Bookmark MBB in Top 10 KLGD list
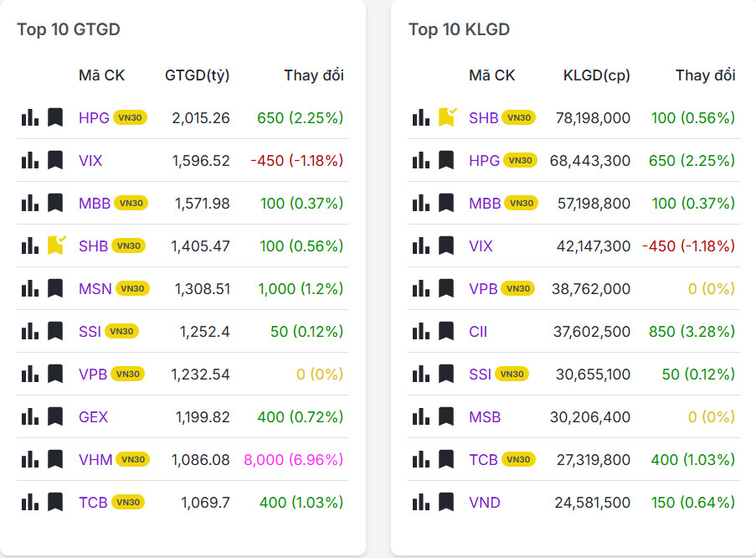 446,203
